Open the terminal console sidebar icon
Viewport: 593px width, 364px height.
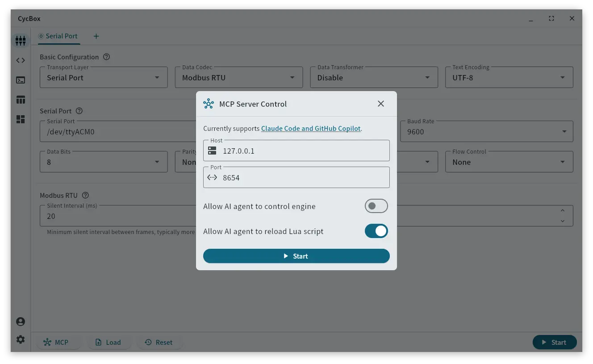[21, 80]
